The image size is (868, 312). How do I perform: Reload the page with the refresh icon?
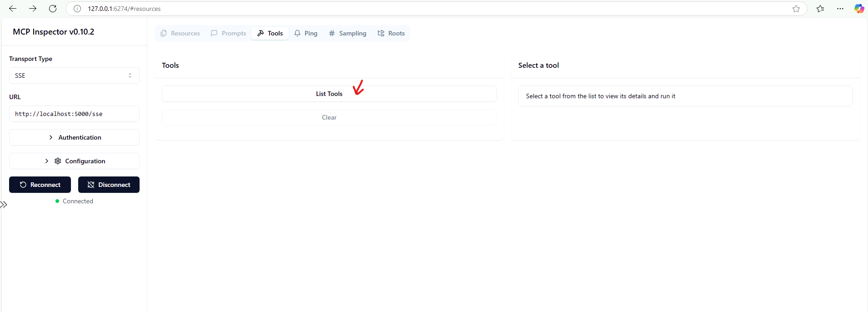tap(53, 9)
